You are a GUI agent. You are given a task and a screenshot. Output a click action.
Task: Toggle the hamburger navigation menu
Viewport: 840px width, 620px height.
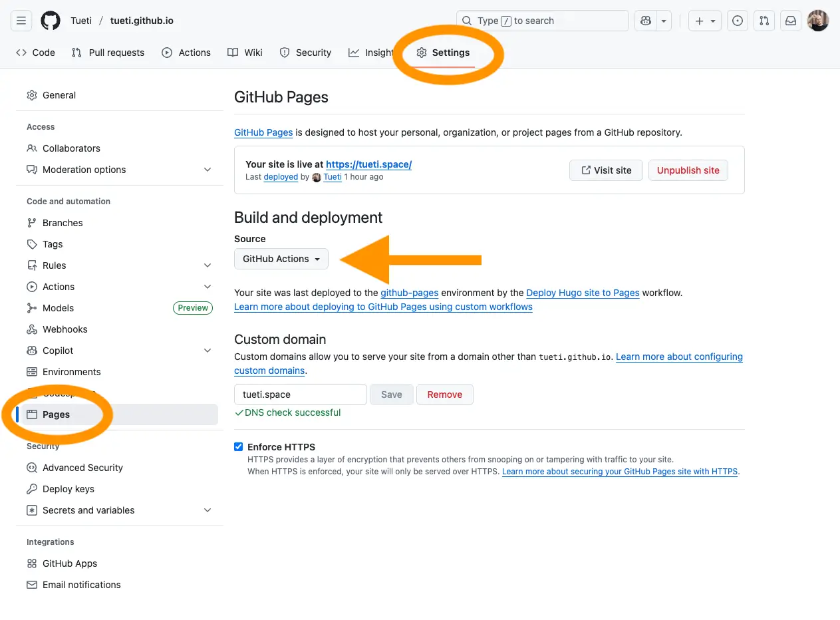[x=21, y=20]
